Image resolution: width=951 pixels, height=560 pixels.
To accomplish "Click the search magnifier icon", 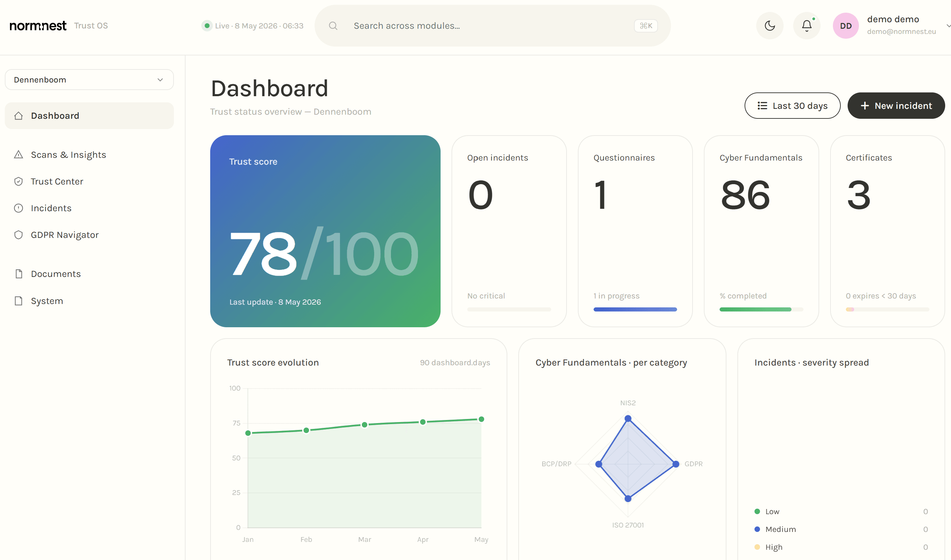I will [333, 26].
